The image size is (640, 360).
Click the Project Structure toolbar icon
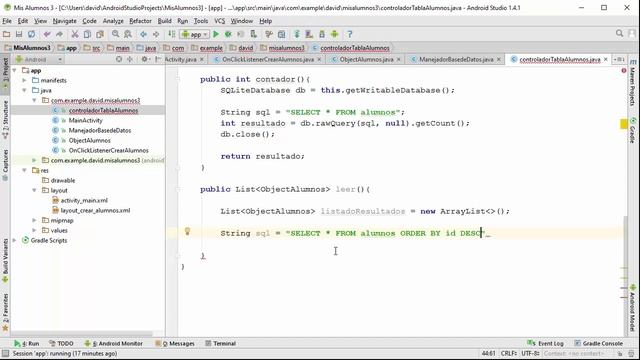point(282,34)
